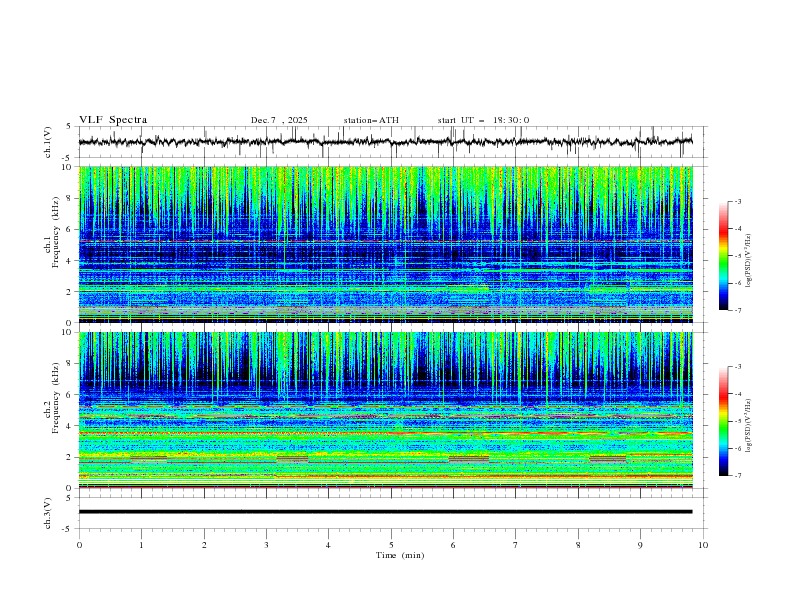Click inside the ch.1 spectrogram panel
Viewport: 792px width, 612px height.
pyautogui.click(x=385, y=244)
